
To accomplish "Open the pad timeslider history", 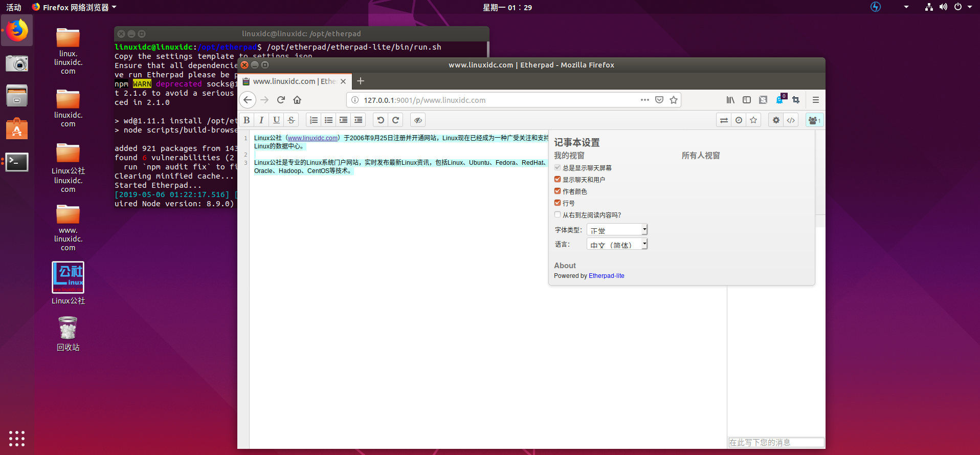I will 739,120.
